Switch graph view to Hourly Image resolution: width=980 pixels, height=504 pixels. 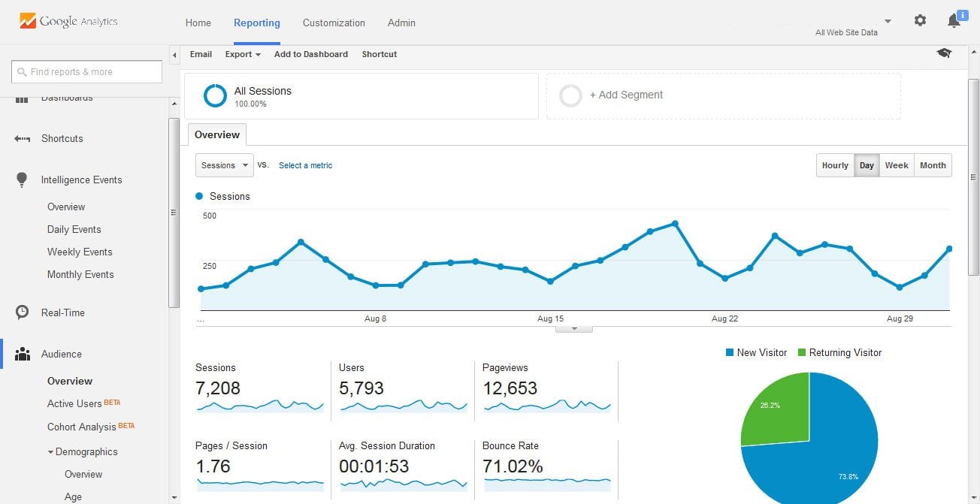[x=835, y=165]
